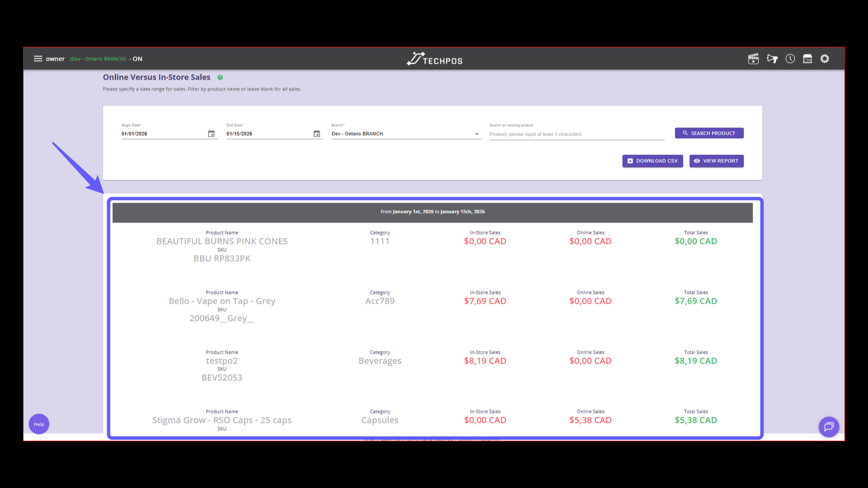Expand the Branch dropdown
Image resolution: width=868 pixels, height=488 pixels.
pos(477,134)
